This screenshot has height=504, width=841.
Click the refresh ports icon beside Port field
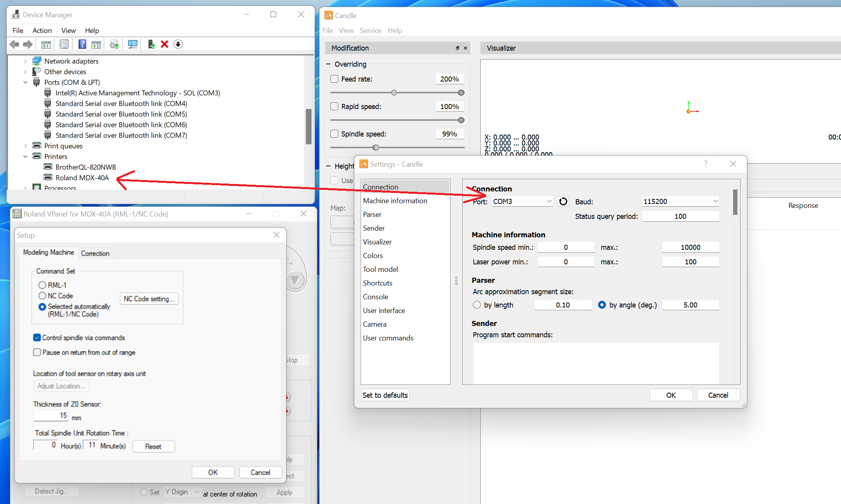563,202
